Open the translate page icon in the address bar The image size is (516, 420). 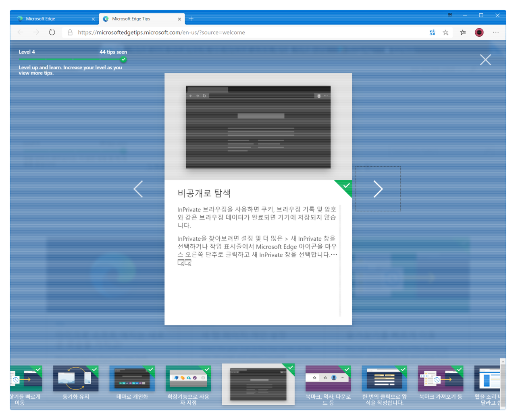point(432,33)
